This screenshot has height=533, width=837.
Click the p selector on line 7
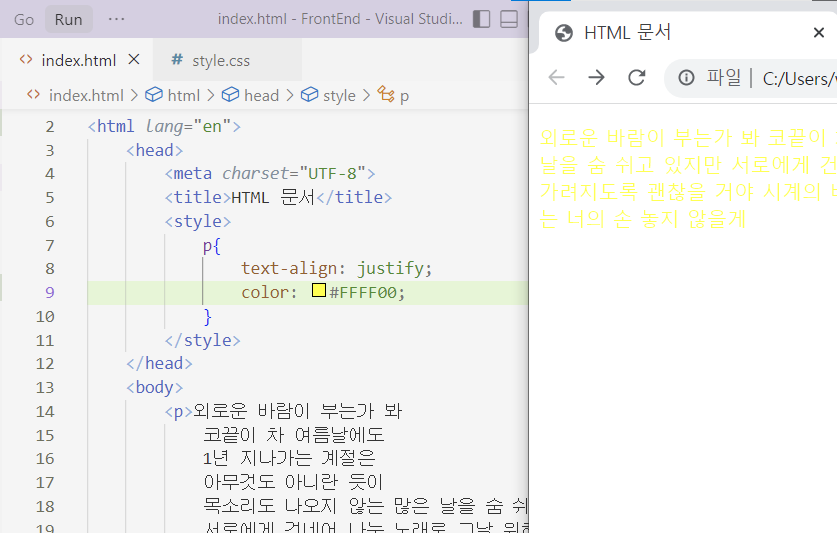click(x=207, y=246)
